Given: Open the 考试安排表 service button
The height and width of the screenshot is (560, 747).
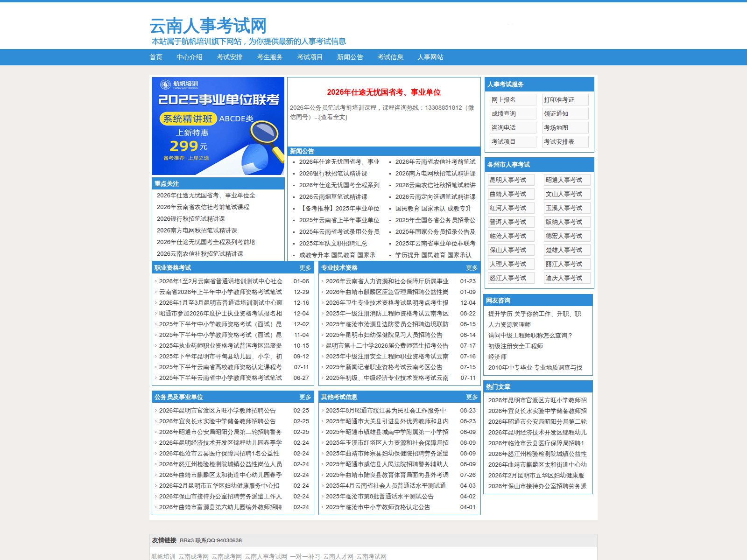Looking at the screenshot, I should [x=565, y=142].
